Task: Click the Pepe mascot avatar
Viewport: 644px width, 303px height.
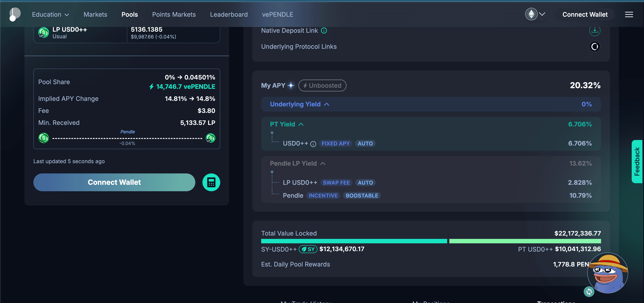Action: pos(608,273)
